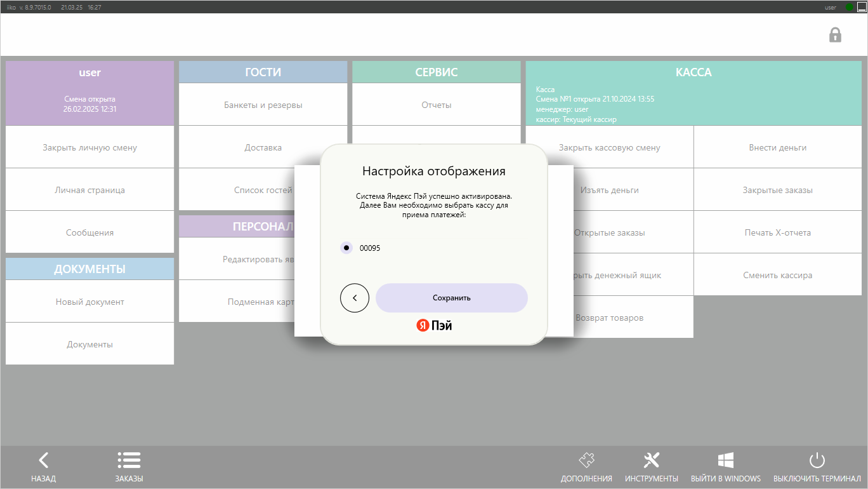Open Банкеты и резервы
This screenshot has height=489, width=868.
263,105
